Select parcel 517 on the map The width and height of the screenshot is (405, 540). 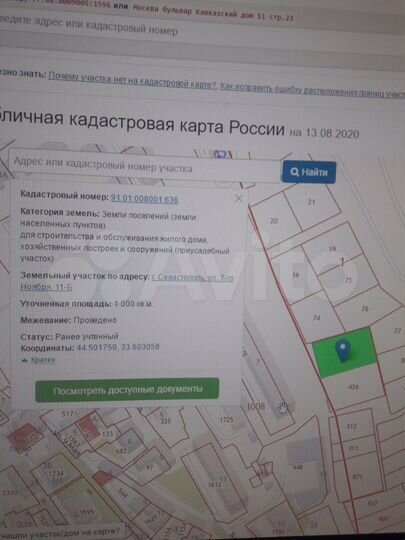click(68, 414)
